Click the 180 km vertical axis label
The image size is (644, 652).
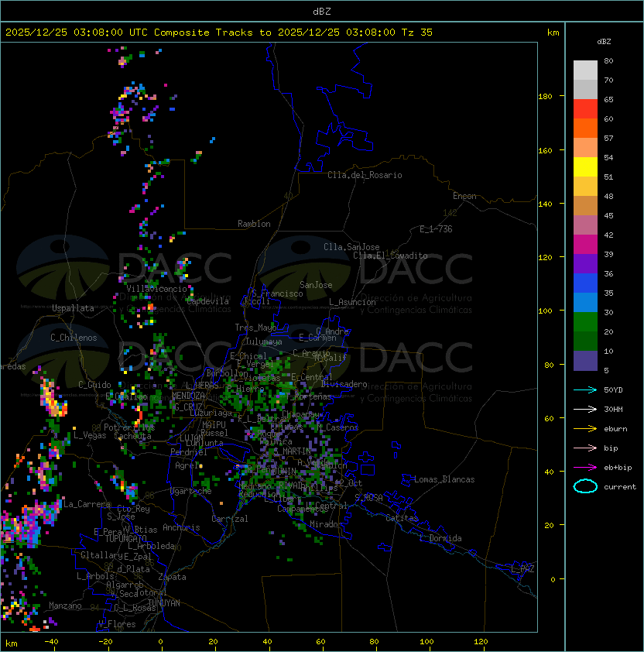pos(545,97)
